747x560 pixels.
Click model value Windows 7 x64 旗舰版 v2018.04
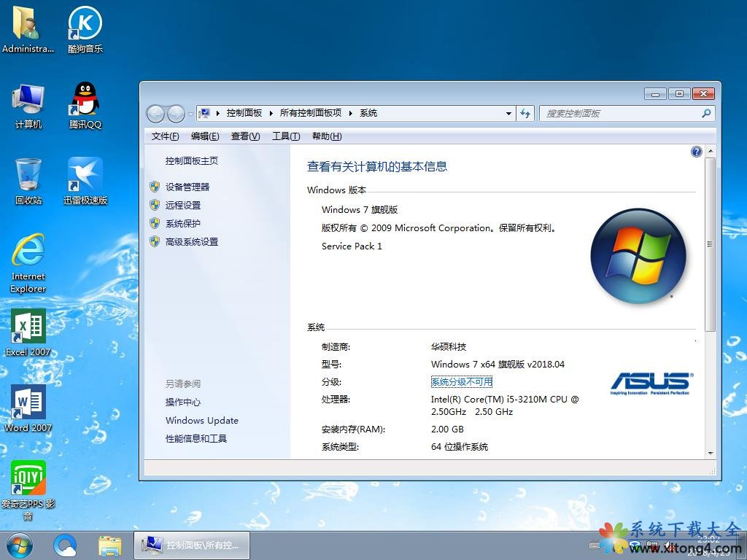pos(498,365)
